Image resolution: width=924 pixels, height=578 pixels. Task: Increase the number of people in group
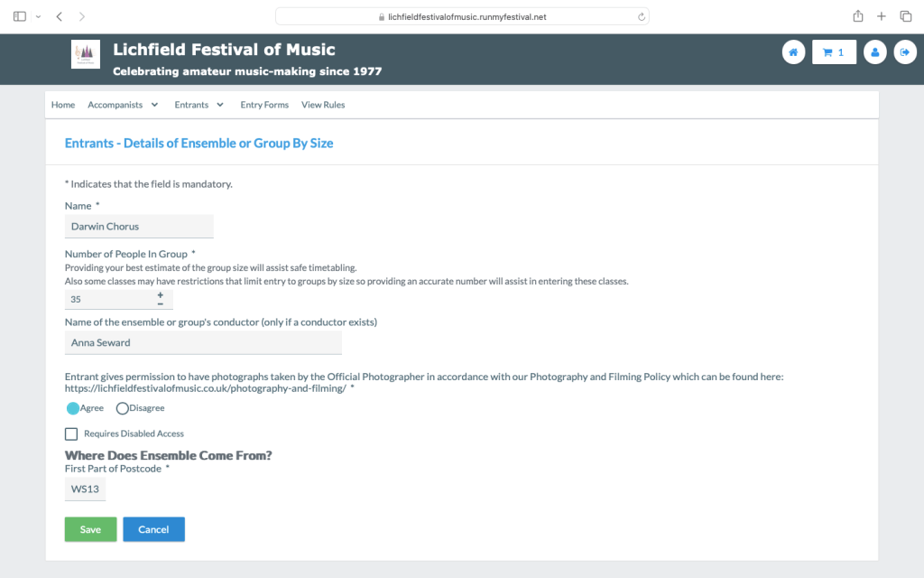click(x=161, y=294)
